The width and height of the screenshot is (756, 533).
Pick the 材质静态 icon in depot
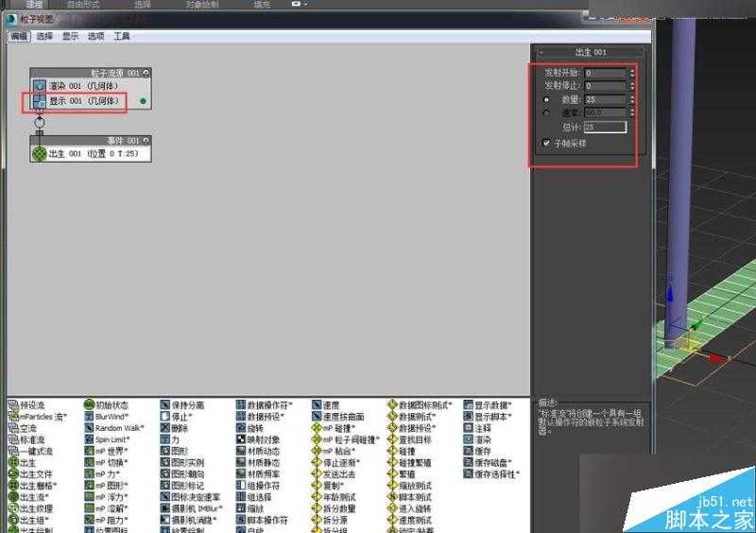241,462
